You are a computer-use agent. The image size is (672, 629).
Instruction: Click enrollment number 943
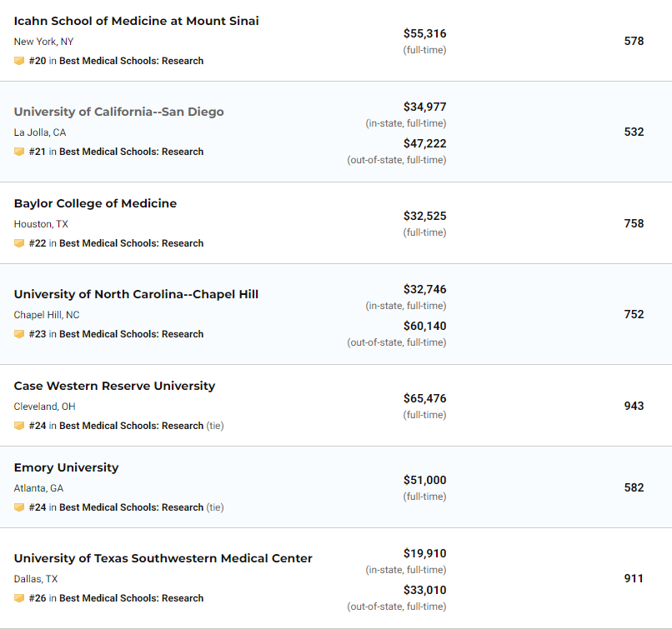[634, 406]
